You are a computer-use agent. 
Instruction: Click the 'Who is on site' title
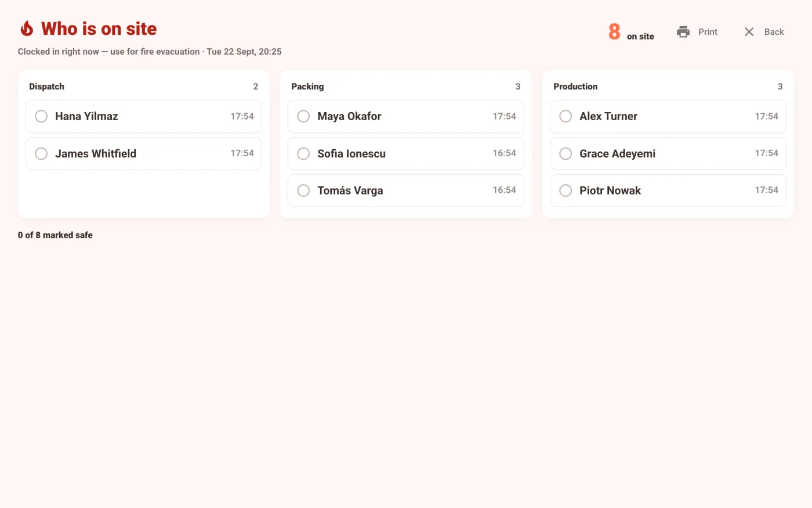pyautogui.click(x=99, y=28)
